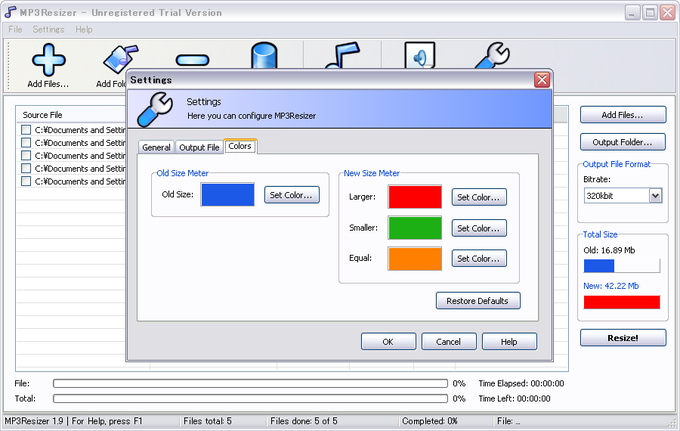This screenshot has height=431, width=680.
Task: Click the 'New: 42.22 Mb' label
Action: 611,286
